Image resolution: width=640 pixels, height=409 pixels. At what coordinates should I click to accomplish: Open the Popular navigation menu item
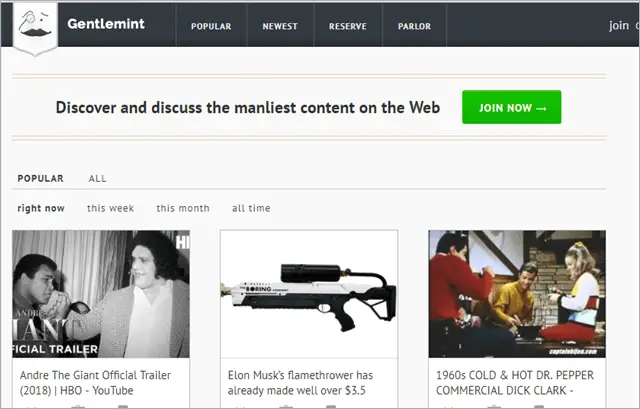click(x=211, y=26)
